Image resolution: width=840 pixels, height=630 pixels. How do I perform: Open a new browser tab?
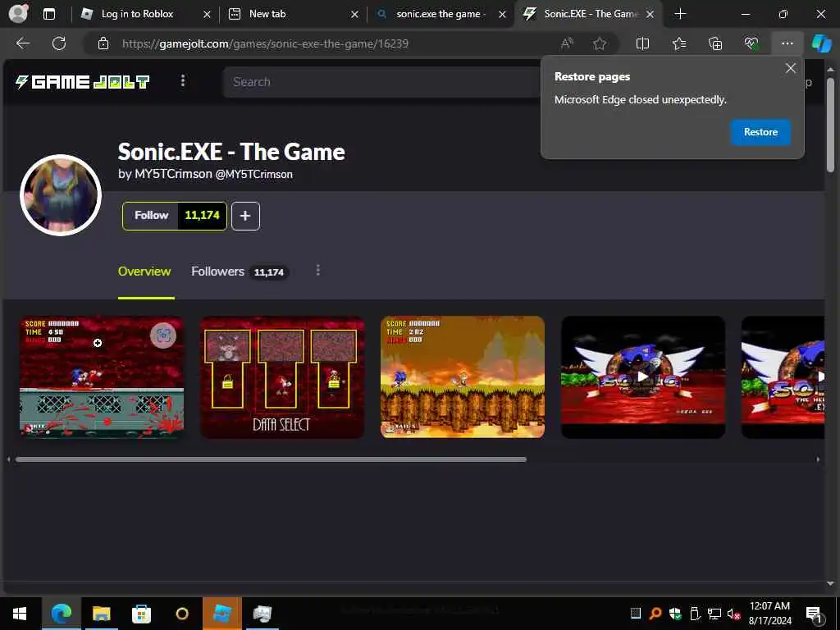(x=680, y=14)
